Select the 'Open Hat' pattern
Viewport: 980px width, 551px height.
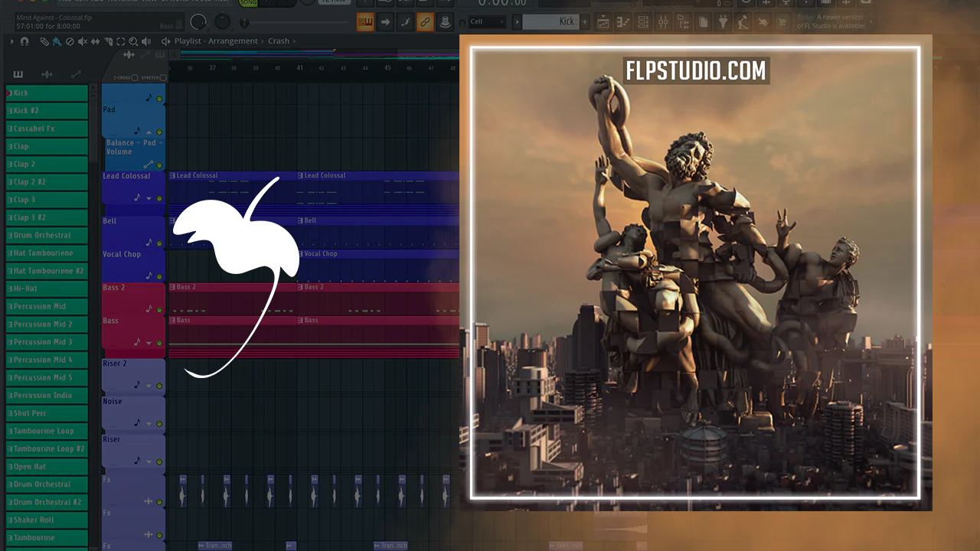[x=47, y=467]
